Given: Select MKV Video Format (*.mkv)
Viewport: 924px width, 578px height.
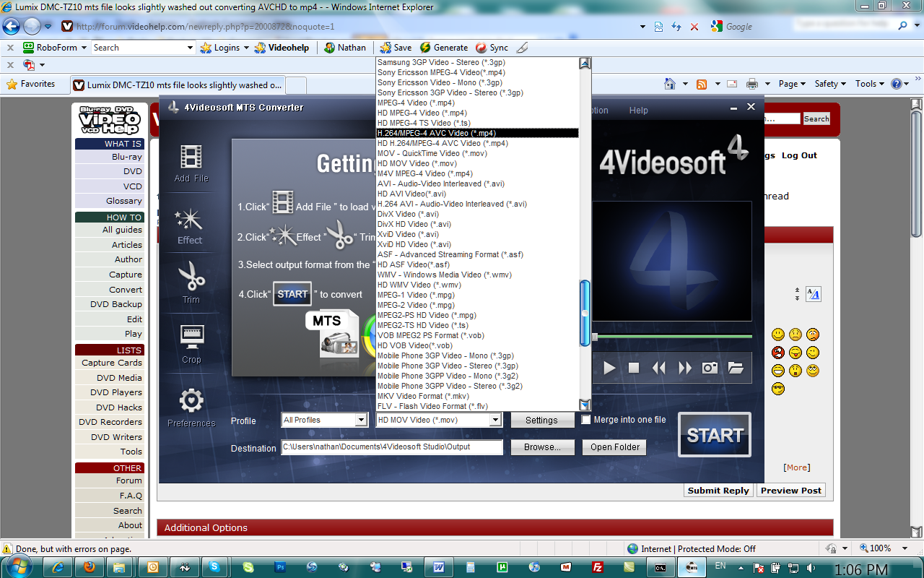Looking at the screenshot, I should 477,396.
